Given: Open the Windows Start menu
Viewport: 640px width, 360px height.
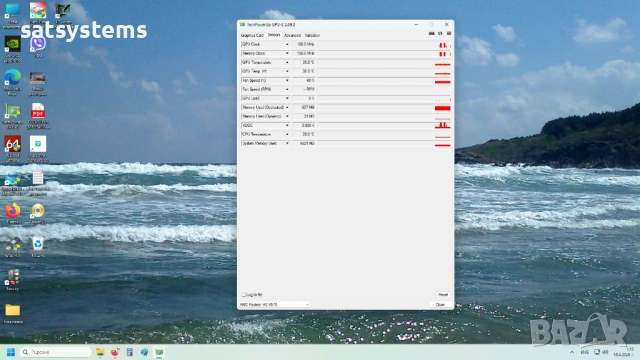Looking at the screenshot, I should pos(11,352).
